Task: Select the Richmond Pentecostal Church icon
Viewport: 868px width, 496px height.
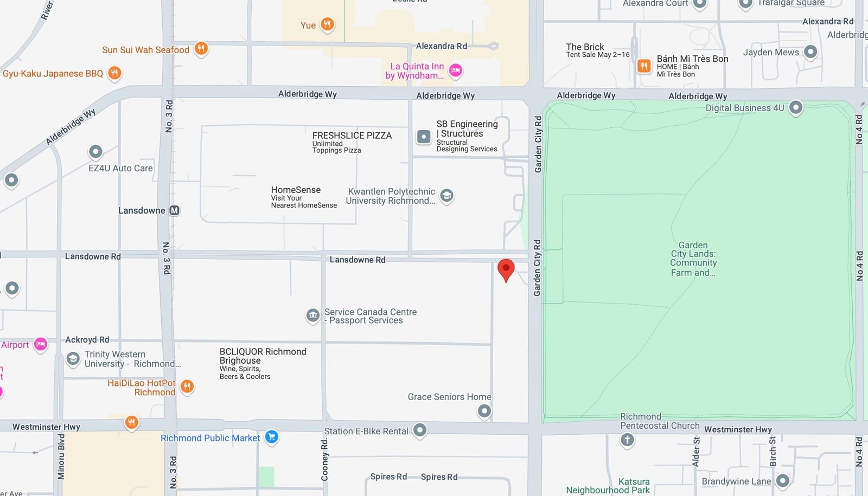Action: [628, 440]
